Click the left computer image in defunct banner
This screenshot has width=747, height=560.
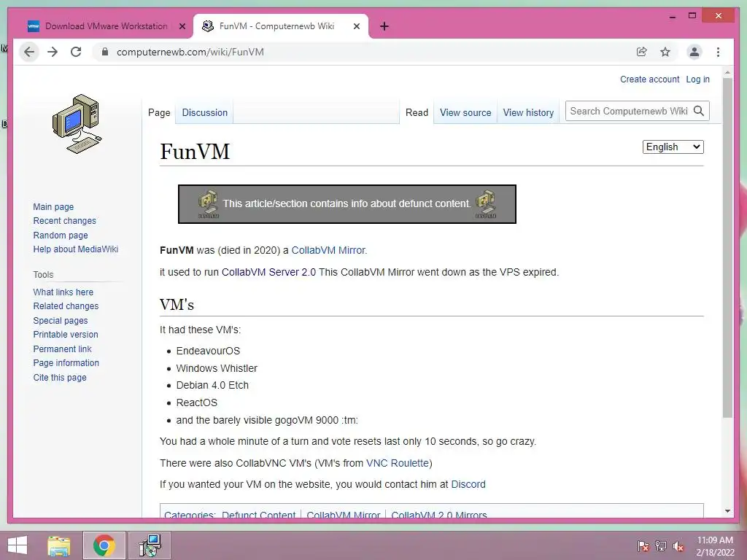208,204
